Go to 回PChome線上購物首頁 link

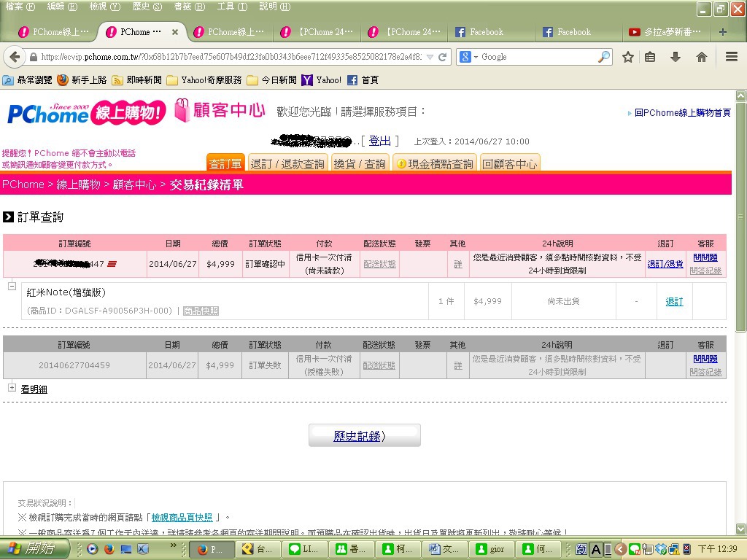(682, 113)
